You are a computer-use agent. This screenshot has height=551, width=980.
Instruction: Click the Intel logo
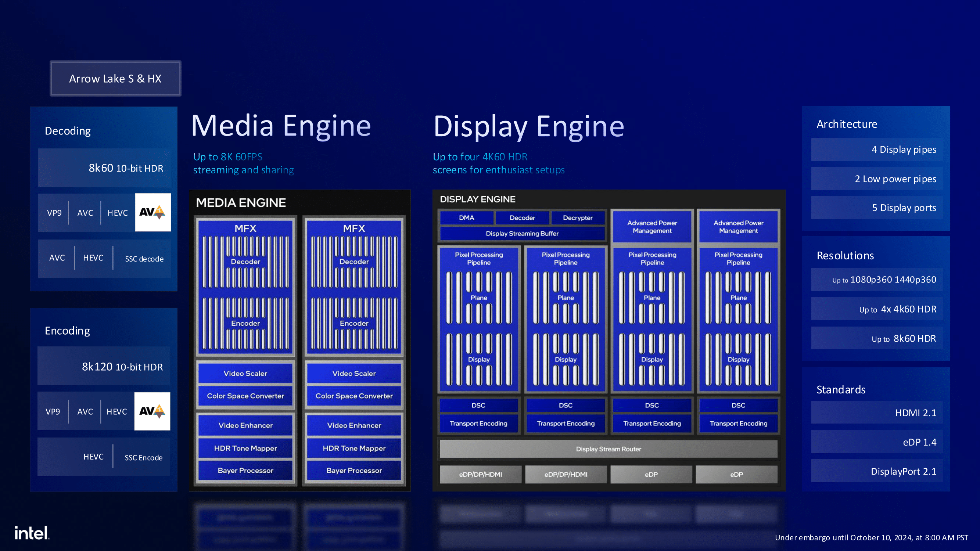[x=32, y=533]
